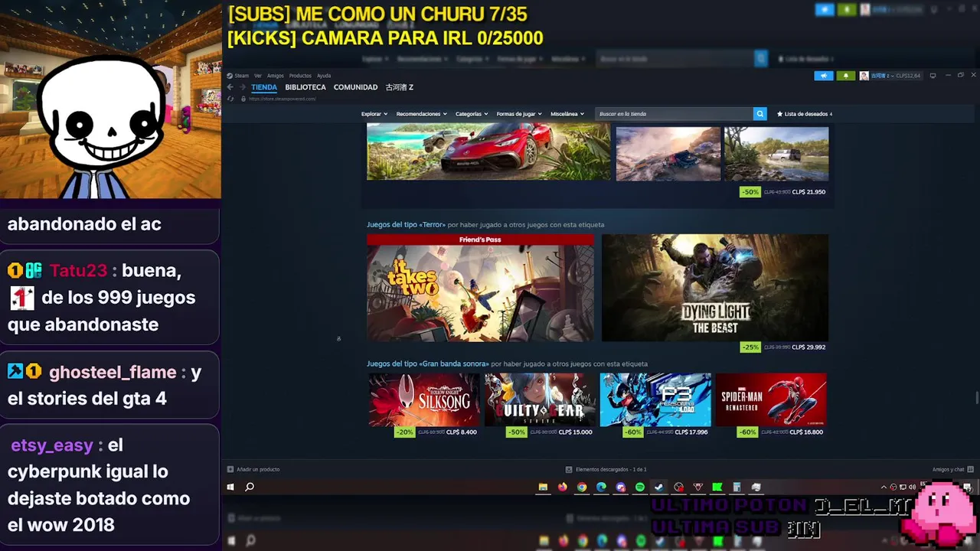Go forward with Steam forward arrow
The width and height of the screenshot is (980, 551).
[243, 87]
